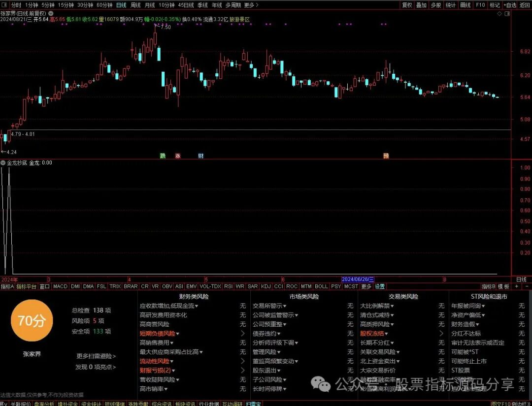This screenshot has width=532, height=406.
Task: Click the red 涨 marker on chart
Action: (x=178, y=156)
